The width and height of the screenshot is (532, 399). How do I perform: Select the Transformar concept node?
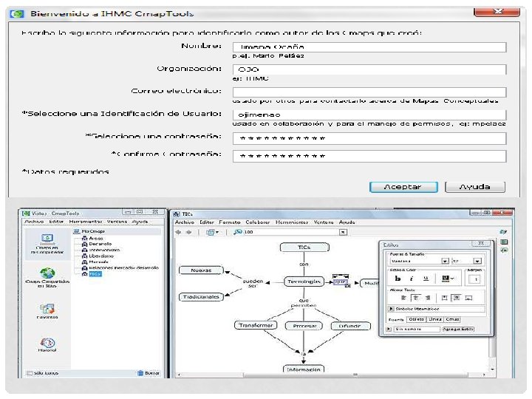(x=256, y=325)
